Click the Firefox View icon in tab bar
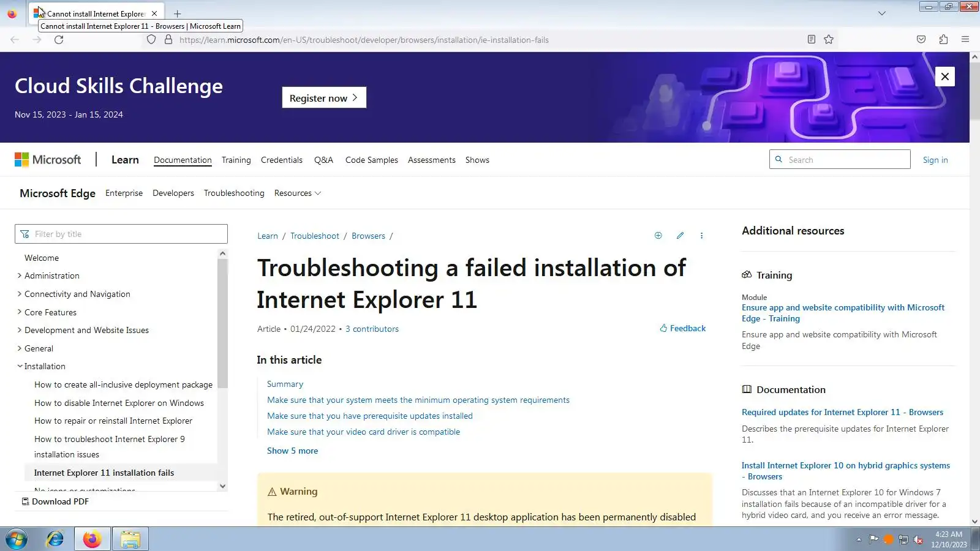Viewport: 980px width, 551px height. (x=12, y=13)
